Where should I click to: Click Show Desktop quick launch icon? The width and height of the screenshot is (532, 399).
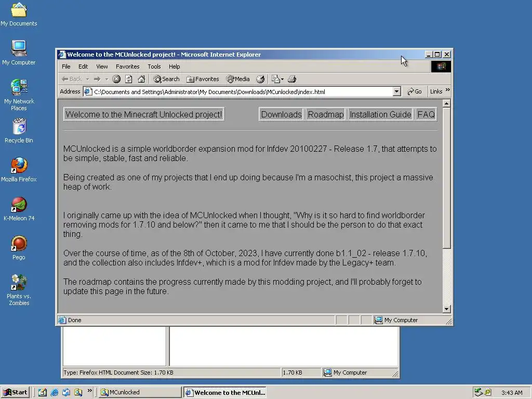tap(43, 392)
